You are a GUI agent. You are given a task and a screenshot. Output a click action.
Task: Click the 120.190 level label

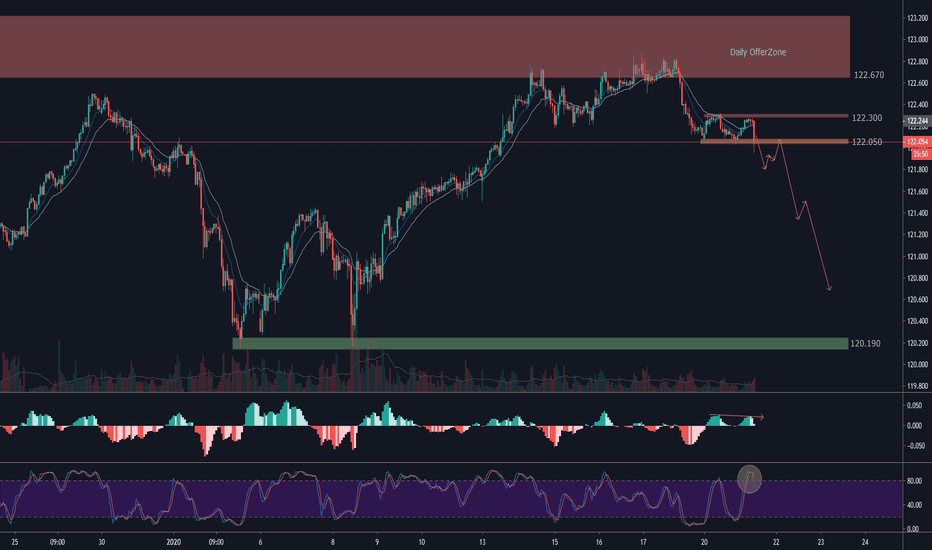click(x=866, y=343)
